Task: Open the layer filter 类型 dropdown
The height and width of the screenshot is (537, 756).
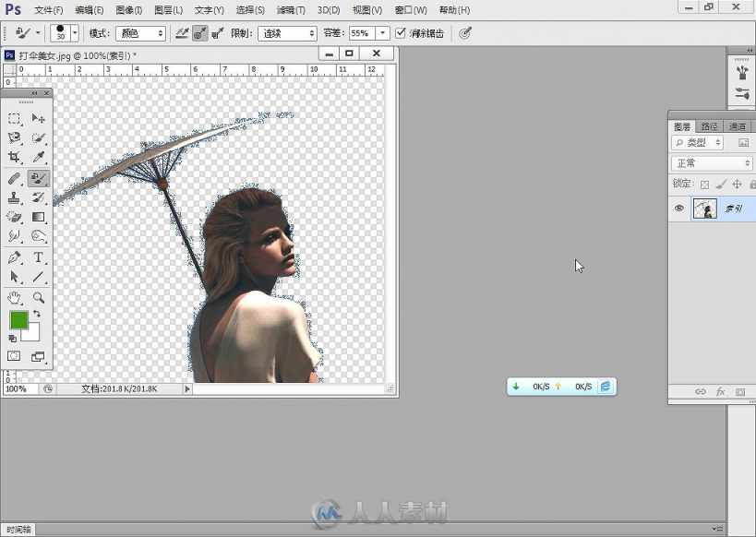Action: [x=697, y=143]
